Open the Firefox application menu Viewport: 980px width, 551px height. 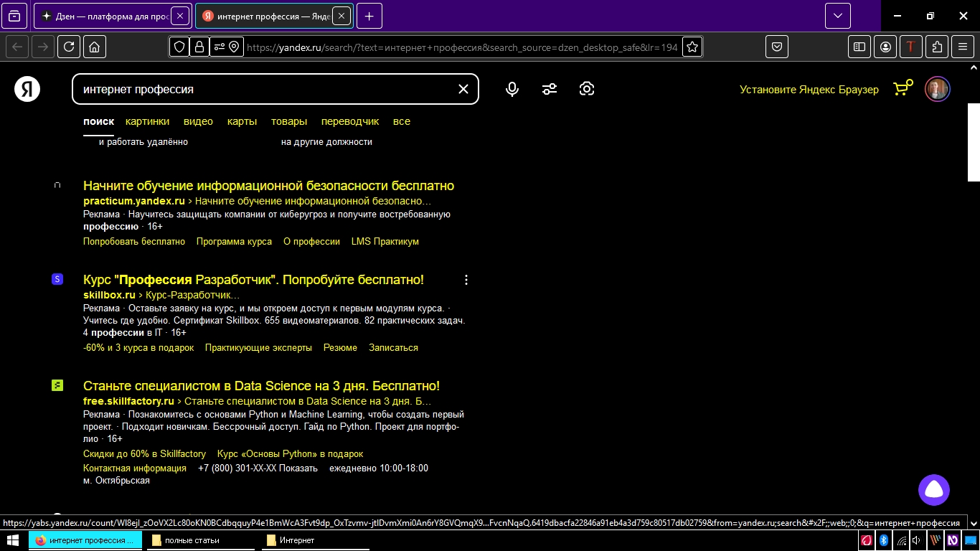(x=963, y=47)
